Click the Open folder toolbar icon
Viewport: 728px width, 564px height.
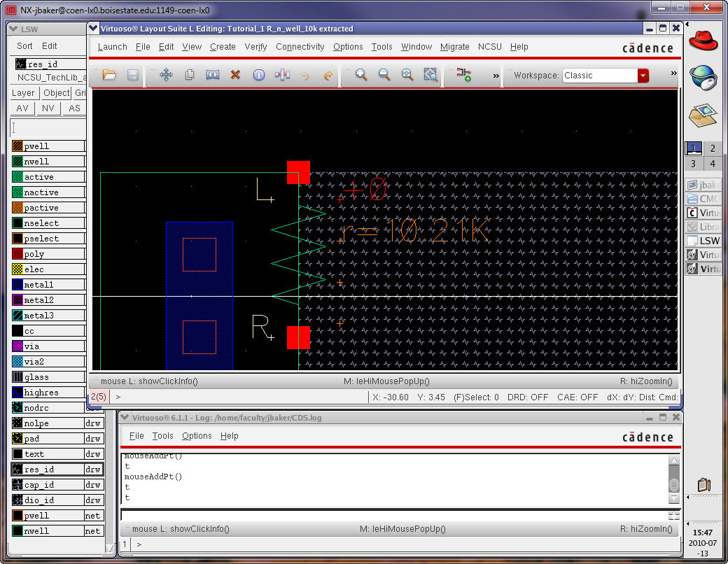pyautogui.click(x=109, y=75)
